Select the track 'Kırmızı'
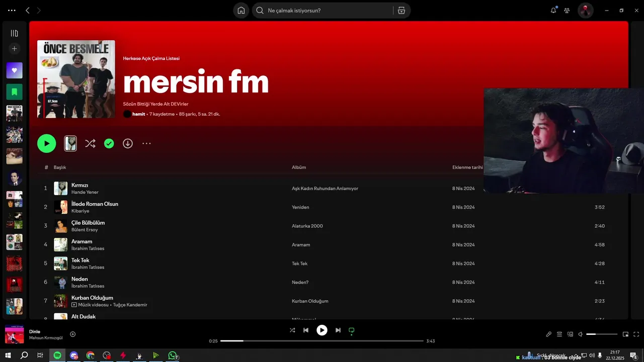 point(79,185)
